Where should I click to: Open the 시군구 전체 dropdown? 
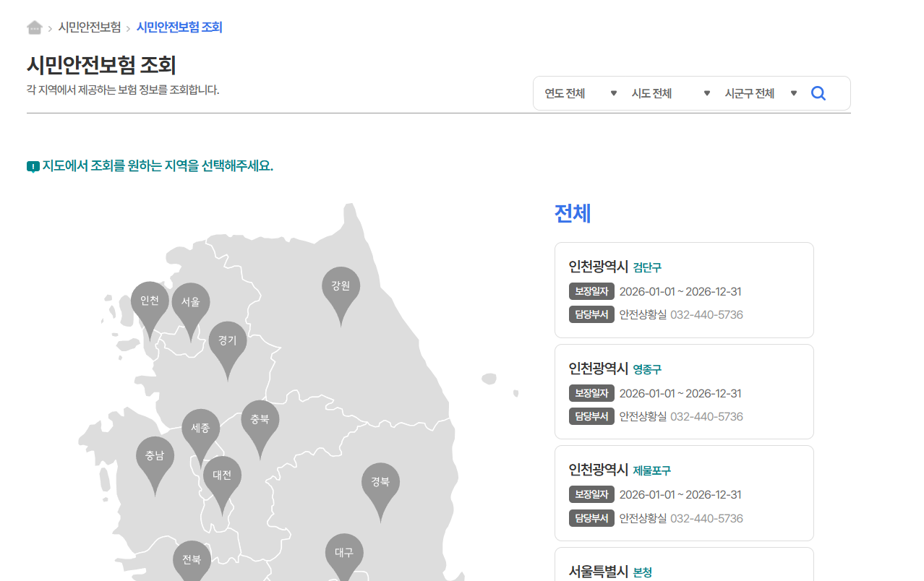coord(761,93)
